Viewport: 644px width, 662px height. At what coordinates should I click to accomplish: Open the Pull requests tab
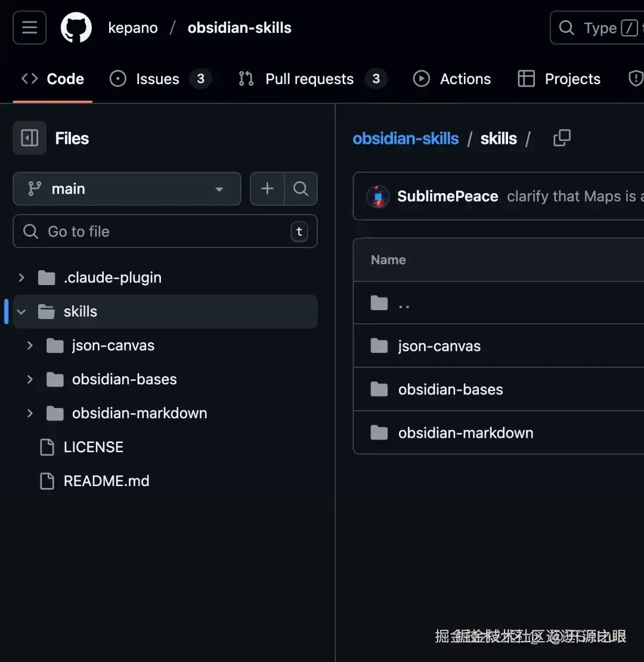coord(312,79)
